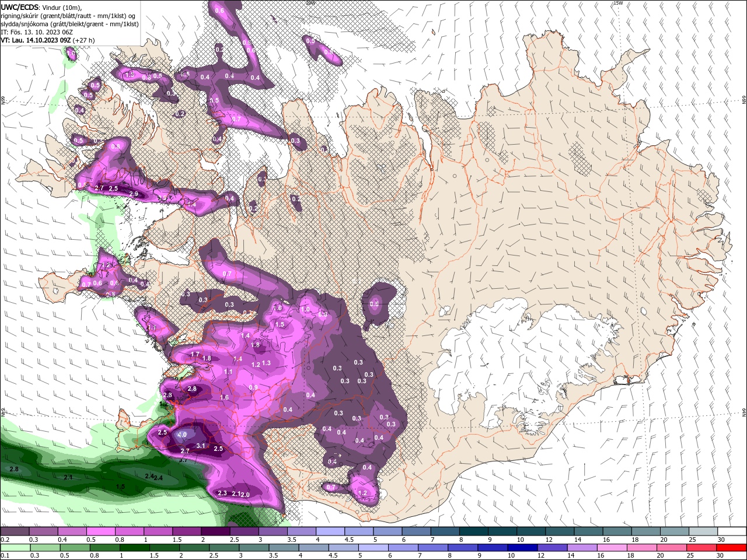Click the '2.0' snowfall value on the map
747x560 pixels.
tap(245, 495)
